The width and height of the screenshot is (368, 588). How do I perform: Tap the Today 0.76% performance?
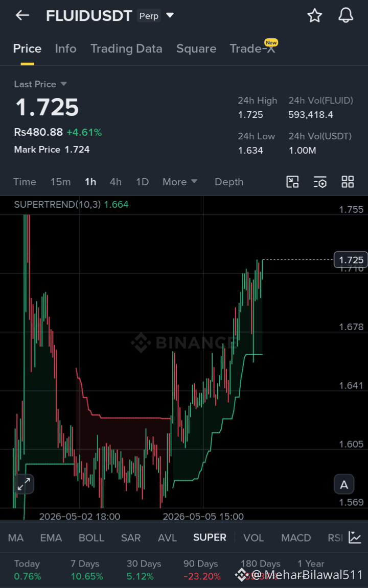pos(28,576)
